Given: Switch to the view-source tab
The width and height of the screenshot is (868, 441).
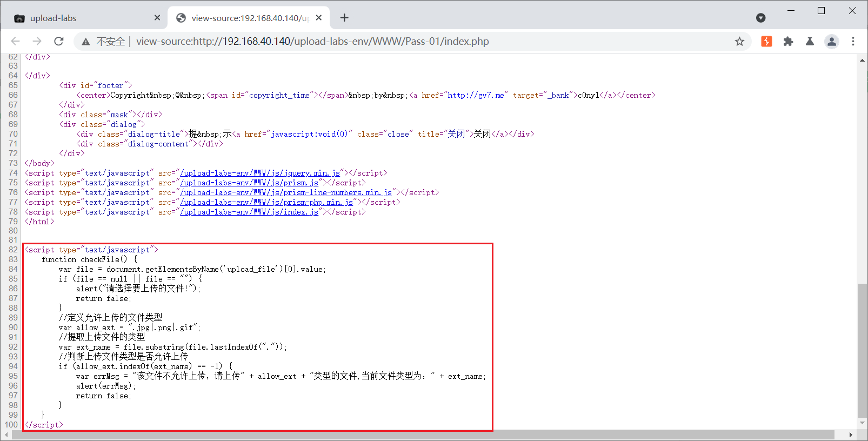Looking at the screenshot, I should pos(249,18).
